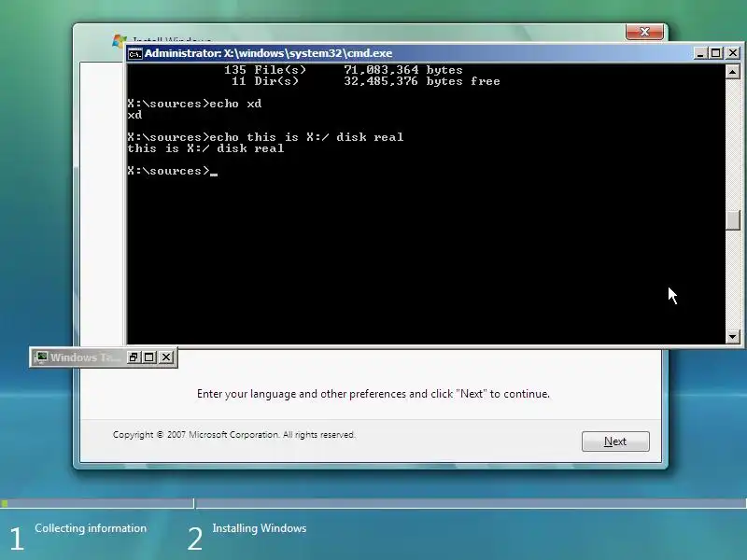This screenshot has height=560, width=747.
Task: Maximize the Administrator cmd.exe window
Action: [716, 53]
